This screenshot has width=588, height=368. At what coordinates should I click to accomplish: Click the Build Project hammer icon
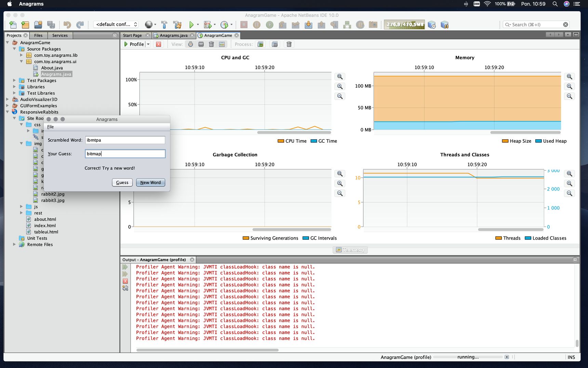point(164,25)
